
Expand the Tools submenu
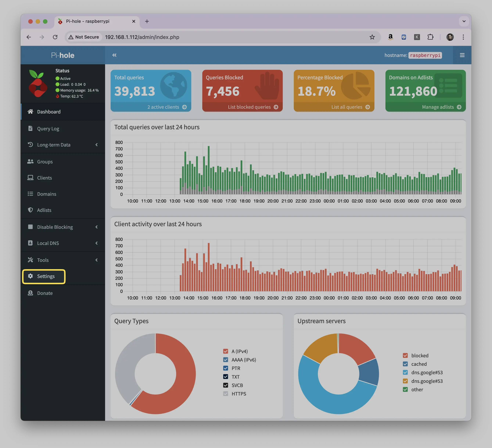[63, 260]
